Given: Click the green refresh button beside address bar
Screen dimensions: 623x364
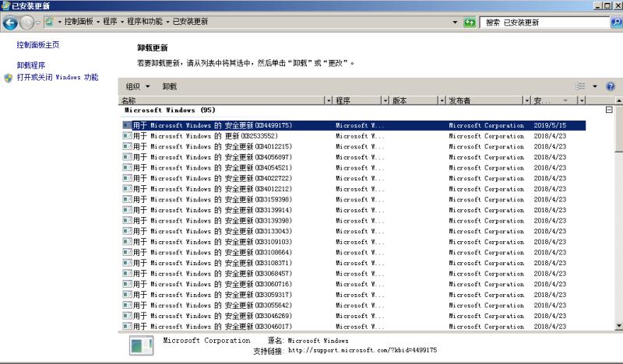Looking at the screenshot, I should point(470,23).
